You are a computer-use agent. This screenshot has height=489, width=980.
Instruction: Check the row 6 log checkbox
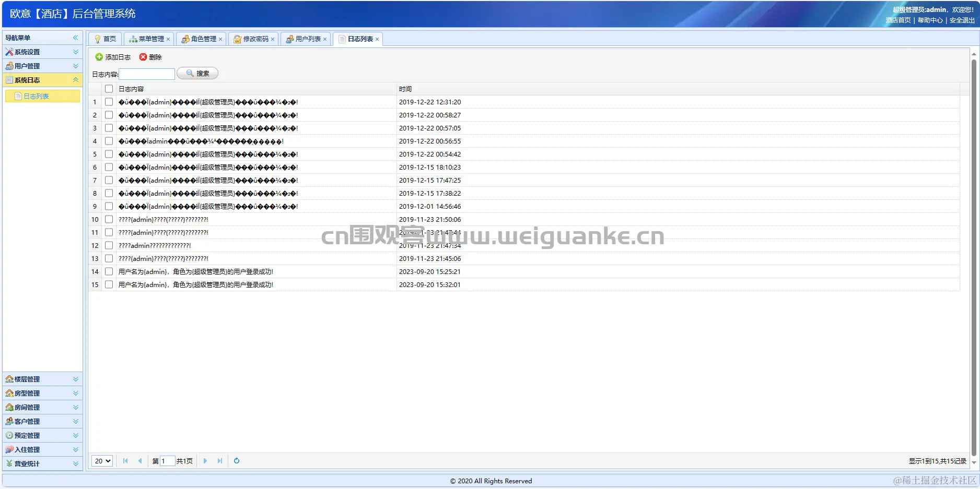(x=109, y=167)
